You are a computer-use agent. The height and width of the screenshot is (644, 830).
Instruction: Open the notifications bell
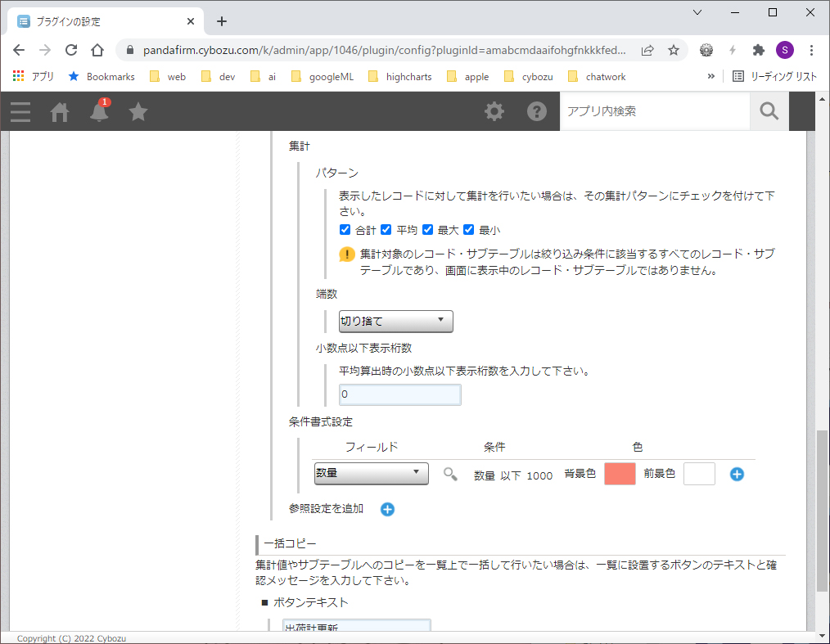[x=99, y=111]
